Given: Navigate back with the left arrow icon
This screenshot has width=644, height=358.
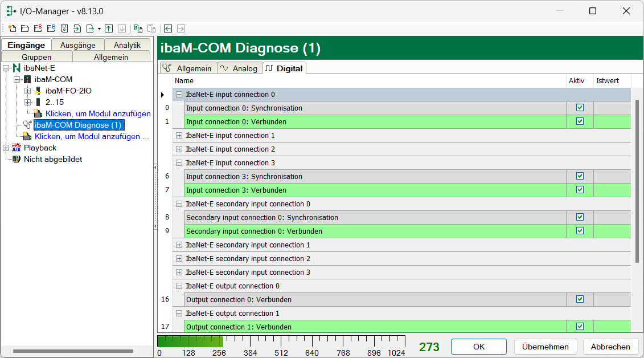Looking at the screenshot, I should tap(168, 29).
